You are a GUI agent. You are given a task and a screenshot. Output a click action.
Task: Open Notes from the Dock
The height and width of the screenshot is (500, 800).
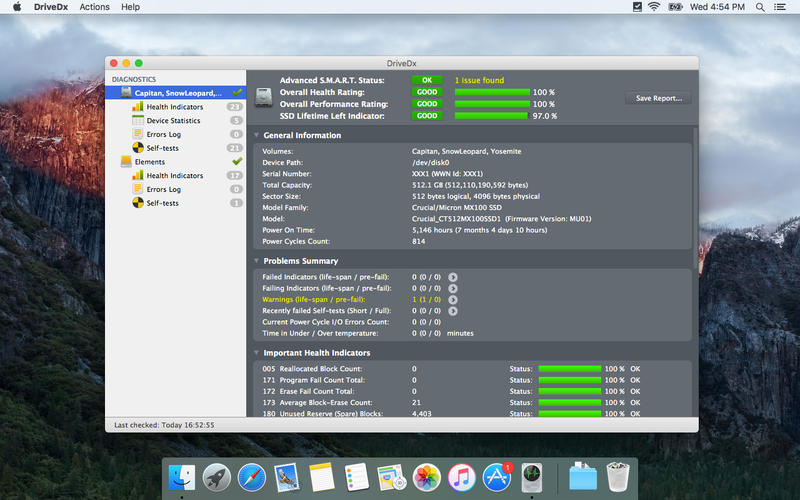321,478
